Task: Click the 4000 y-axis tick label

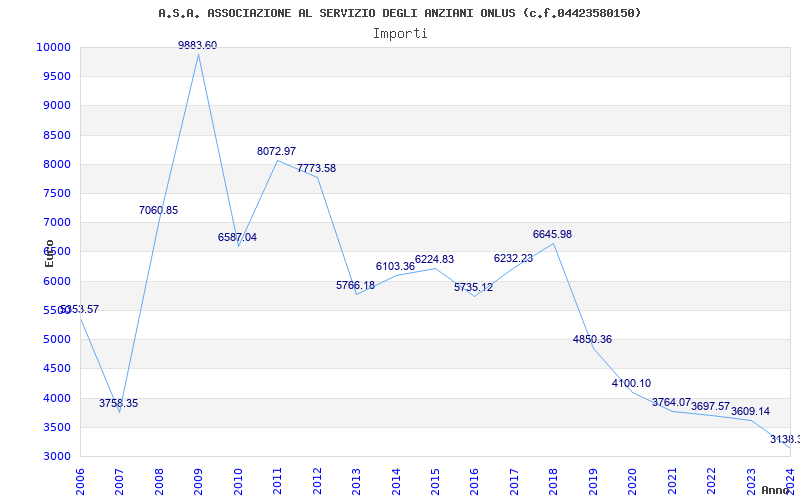Action: (56, 398)
